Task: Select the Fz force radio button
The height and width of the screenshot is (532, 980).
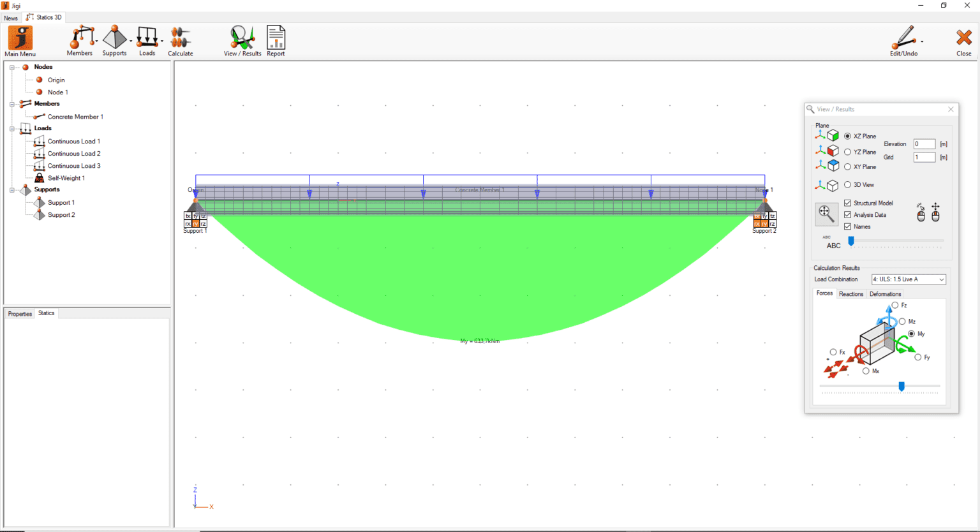Action: click(895, 306)
